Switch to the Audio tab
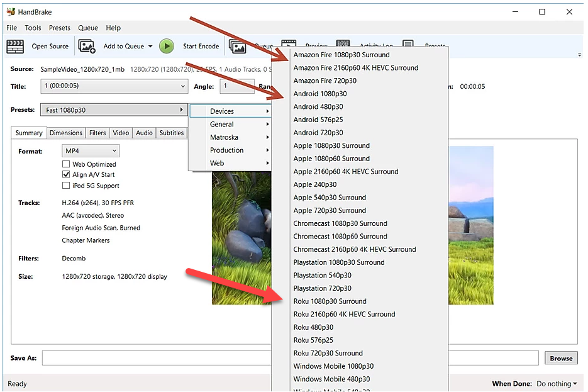The width and height of the screenshot is (588, 392). click(x=144, y=133)
